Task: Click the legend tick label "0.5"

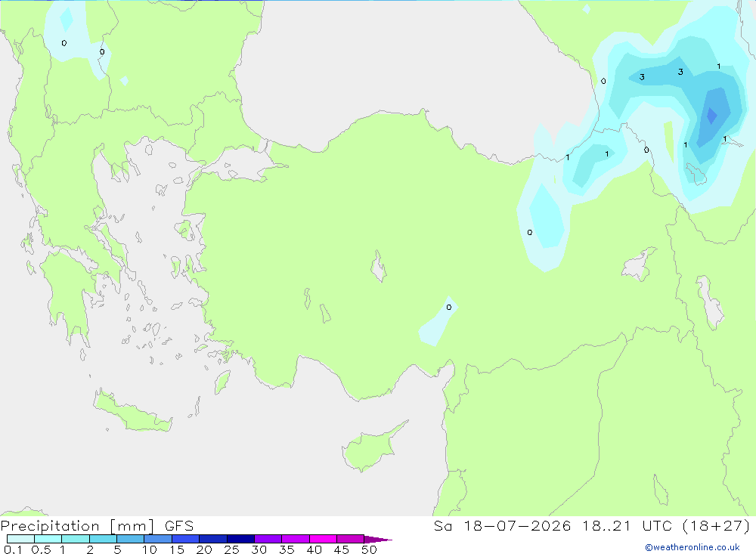Action: (41, 549)
